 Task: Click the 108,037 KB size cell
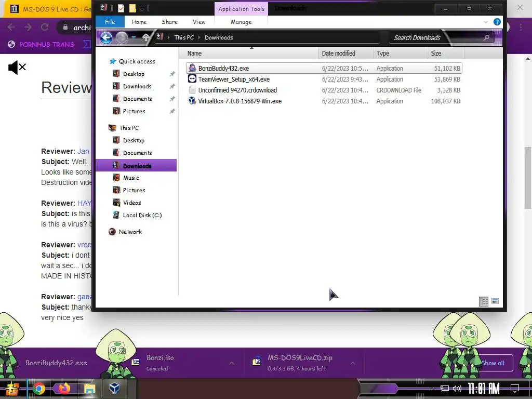(445, 101)
